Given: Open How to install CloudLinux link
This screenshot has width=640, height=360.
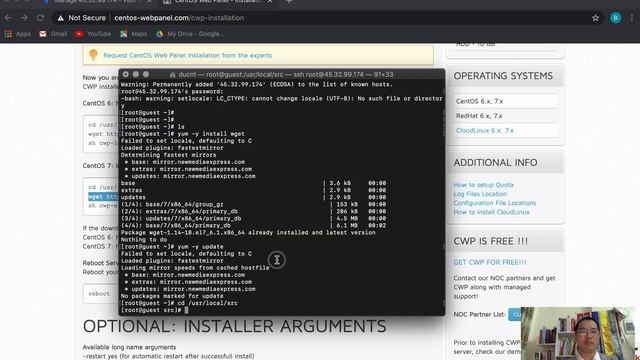Looking at the screenshot, I should point(491,212).
